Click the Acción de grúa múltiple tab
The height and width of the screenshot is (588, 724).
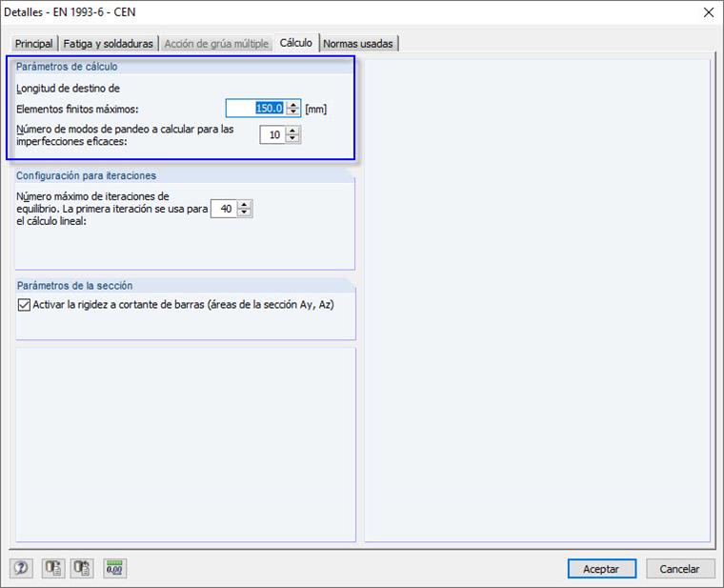(x=216, y=44)
